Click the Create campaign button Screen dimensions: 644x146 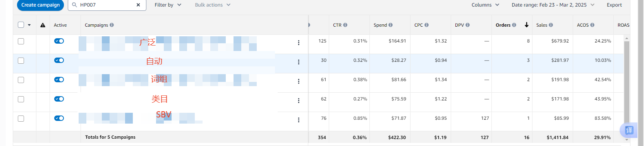[40, 5]
